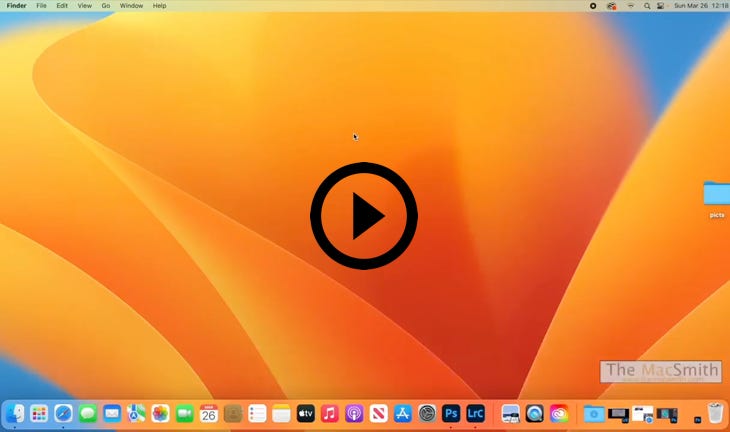Click the screen recording indicator in the menu bar
This screenshot has height=432, width=730.
coord(593,6)
